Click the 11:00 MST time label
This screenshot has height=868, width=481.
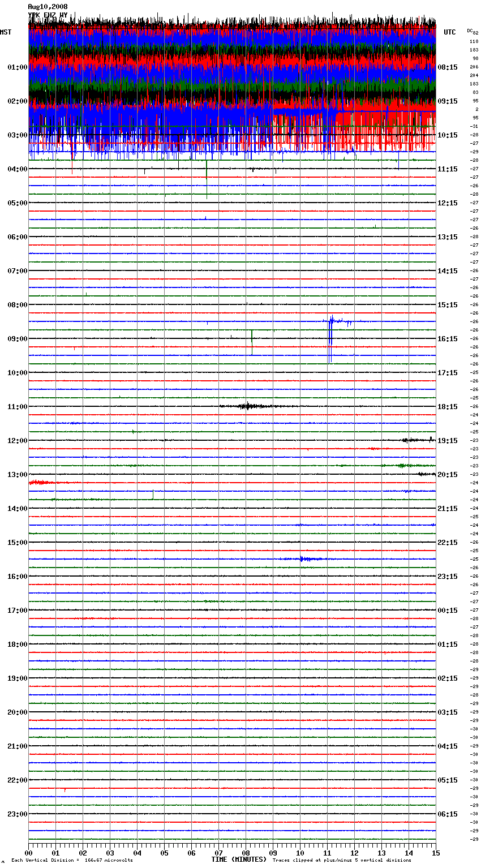[18, 407]
